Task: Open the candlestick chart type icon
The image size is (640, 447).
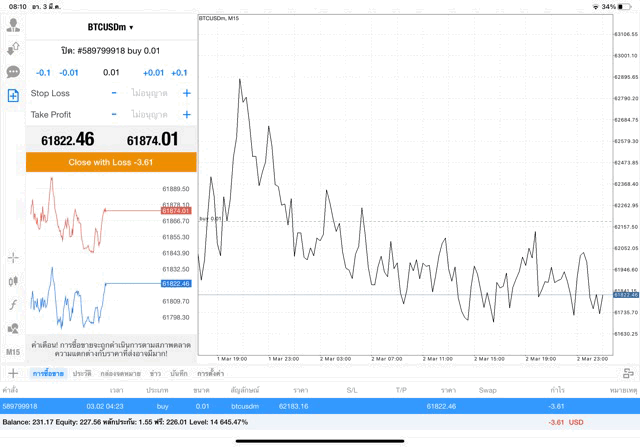Action: (13, 281)
